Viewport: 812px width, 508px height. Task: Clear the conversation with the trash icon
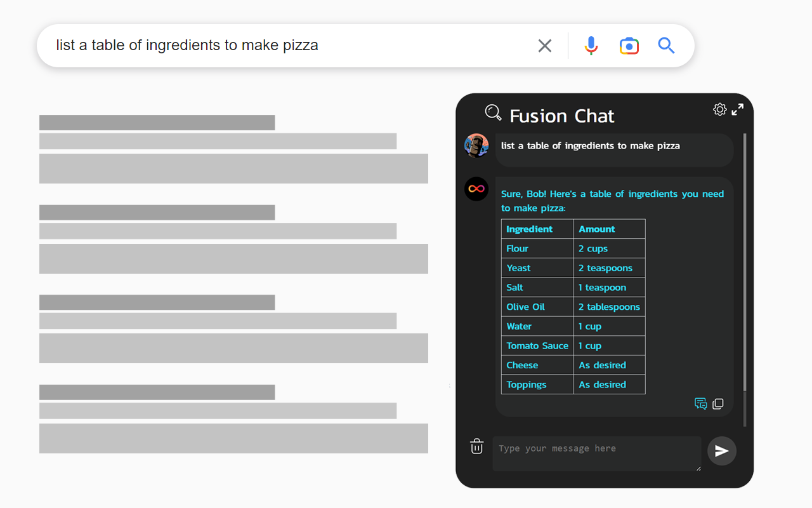click(476, 446)
